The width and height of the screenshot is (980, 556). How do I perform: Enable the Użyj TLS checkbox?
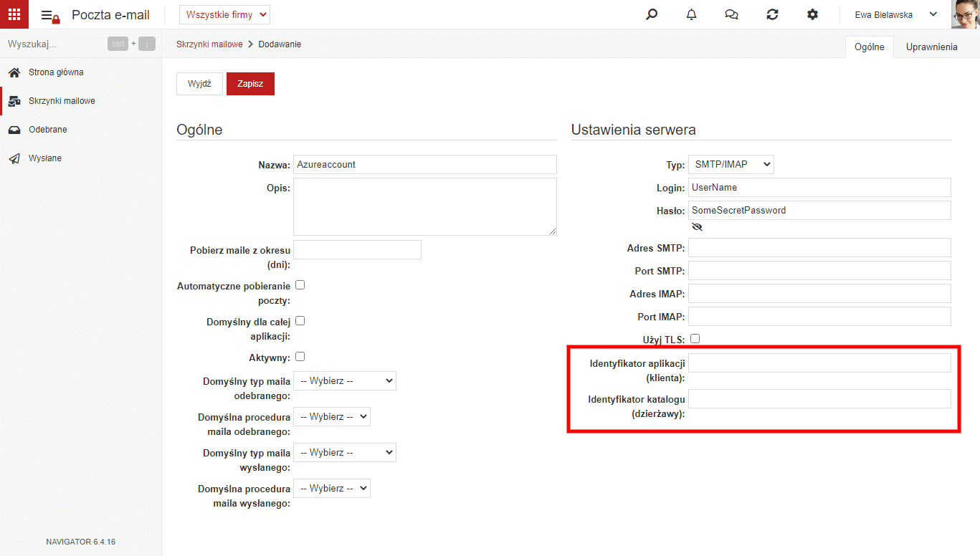click(x=695, y=339)
